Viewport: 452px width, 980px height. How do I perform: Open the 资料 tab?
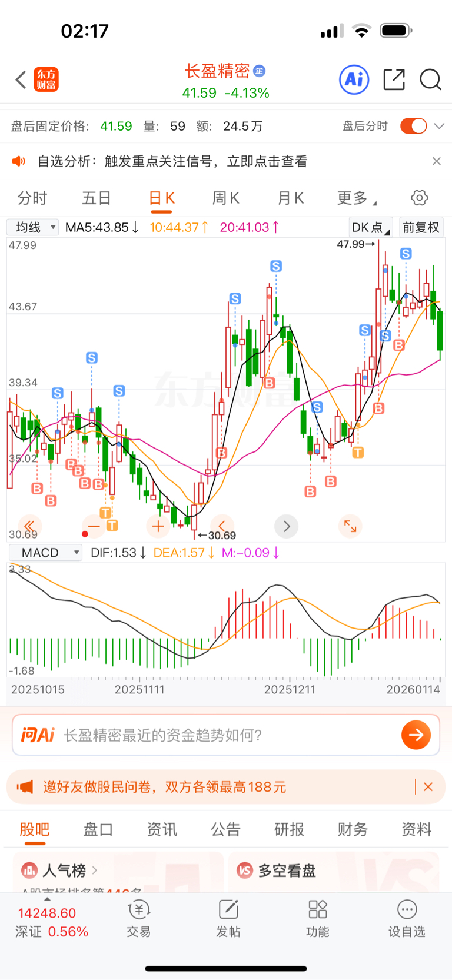tap(417, 829)
